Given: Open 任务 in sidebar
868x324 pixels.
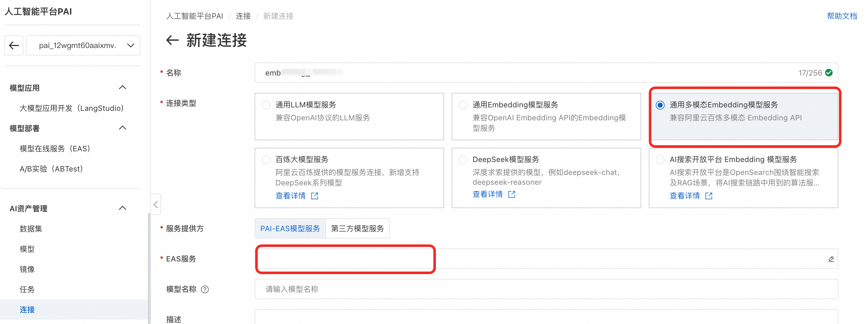Looking at the screenshot, I should tap(27, 289).
